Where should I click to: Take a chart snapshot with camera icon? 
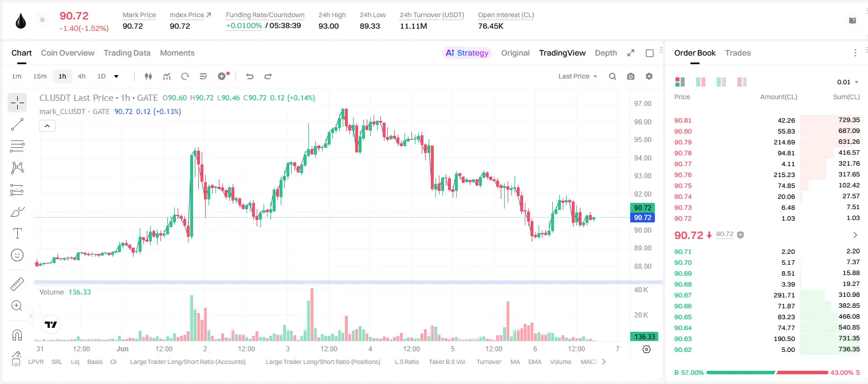pyautogui.click(x=631, y=76)
